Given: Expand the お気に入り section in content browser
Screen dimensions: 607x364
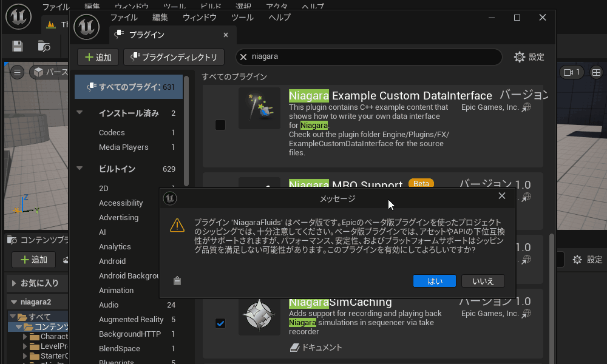Looking at the screenshot, I should [x=15, y=283].
